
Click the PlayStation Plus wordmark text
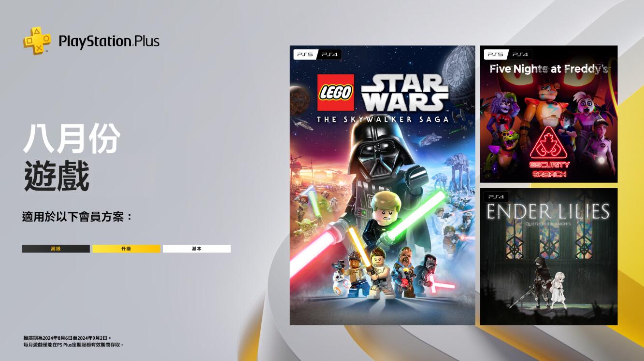(x=109, y=42)
